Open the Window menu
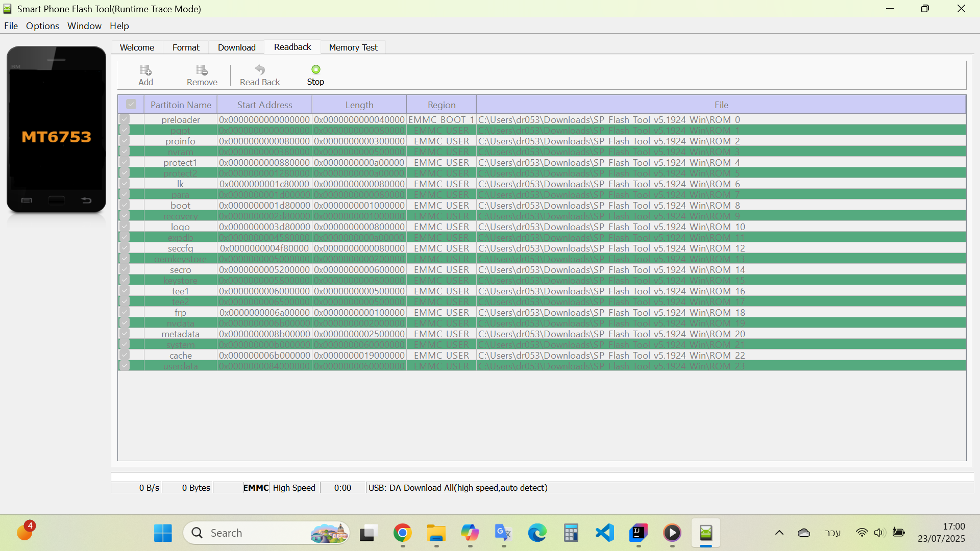The image size is (980, 551). 84,26
